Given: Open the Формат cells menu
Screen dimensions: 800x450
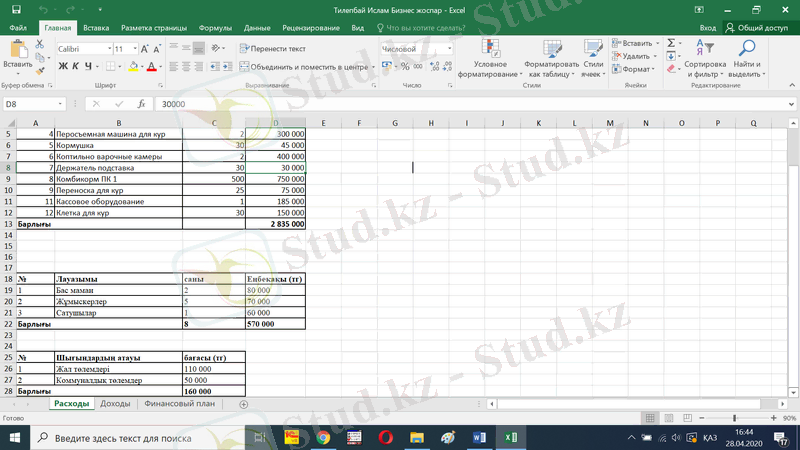Looking at the screenshot, I should tap(633, 69).
